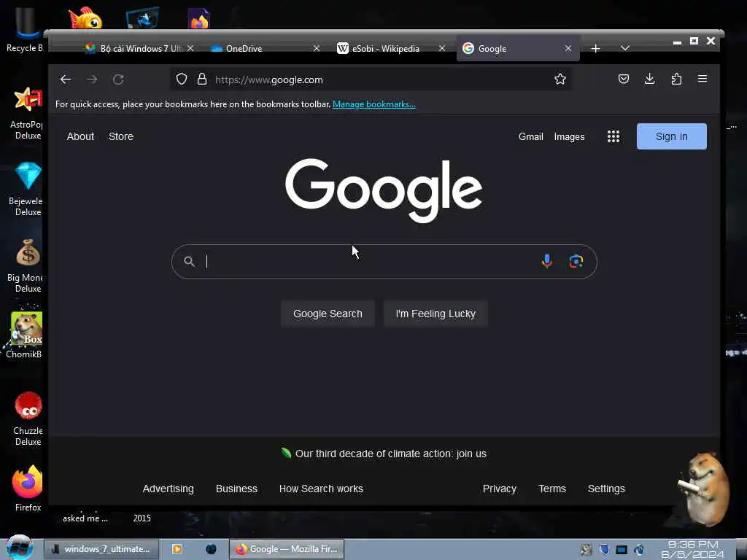Close the eSobi - Wikipedia tab
Image resolution: width=747 pixels, height=560 pixels.
442,49
